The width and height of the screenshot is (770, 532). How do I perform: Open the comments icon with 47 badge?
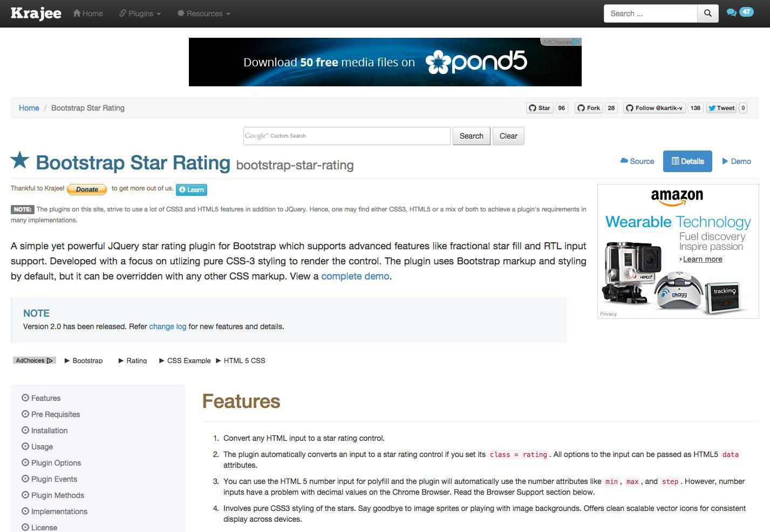(740, 12)
